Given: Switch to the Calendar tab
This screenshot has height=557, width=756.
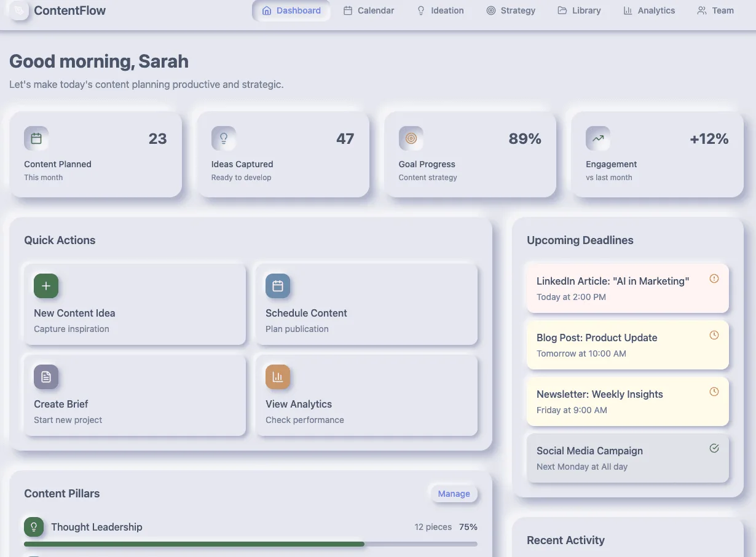Looking at the screenshot, I should pyautogui.click(x=369, y=10).
